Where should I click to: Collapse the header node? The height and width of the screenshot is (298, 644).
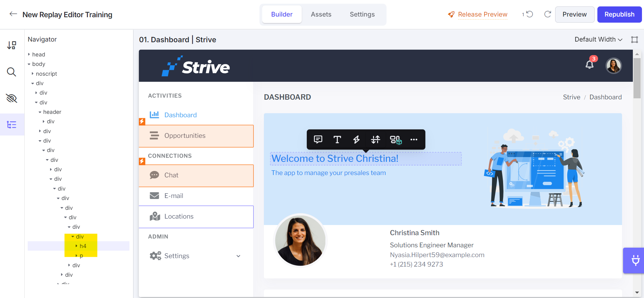click(40, 112)
